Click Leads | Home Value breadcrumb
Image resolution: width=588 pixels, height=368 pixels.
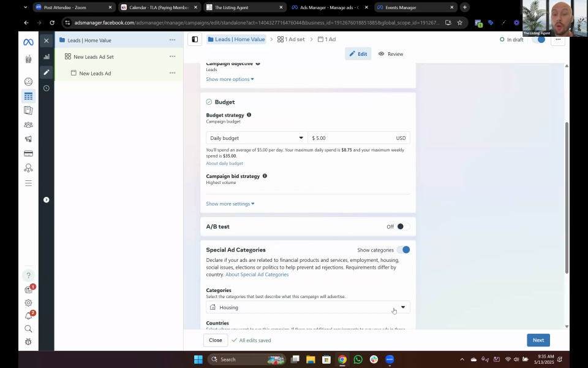click(236, 39)
